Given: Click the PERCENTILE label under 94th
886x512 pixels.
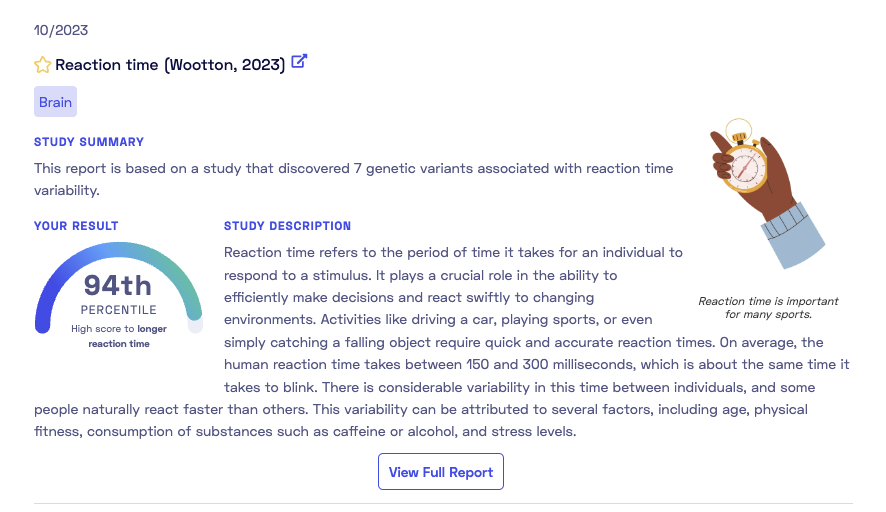Looking at the screenshot, I should pos(118,310).
